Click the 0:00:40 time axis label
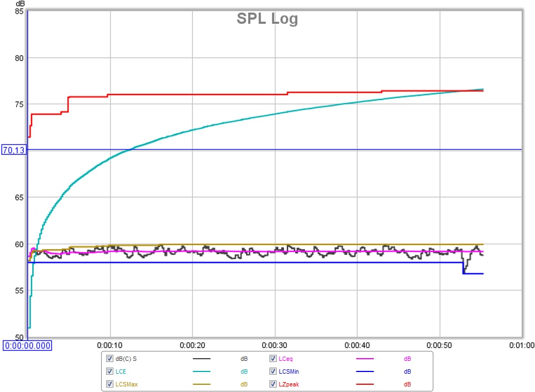This screenshot has height=392, width=535. point(357,345)
